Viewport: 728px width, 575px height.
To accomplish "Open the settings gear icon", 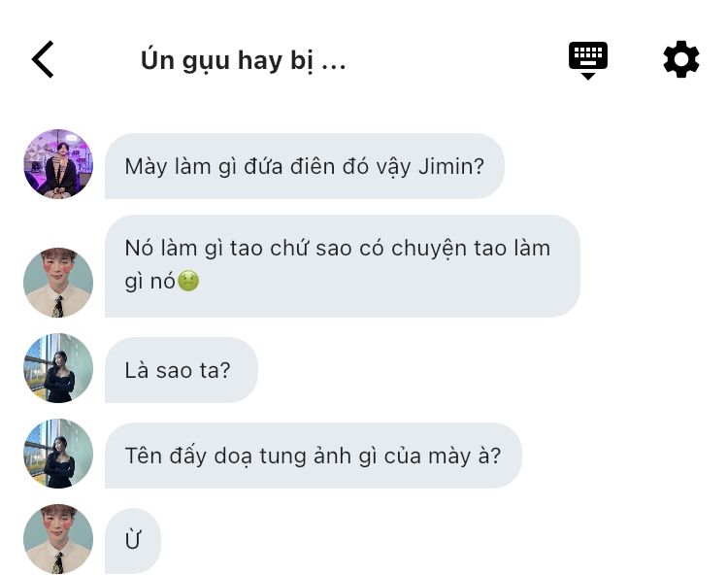I will click(680, 59).
